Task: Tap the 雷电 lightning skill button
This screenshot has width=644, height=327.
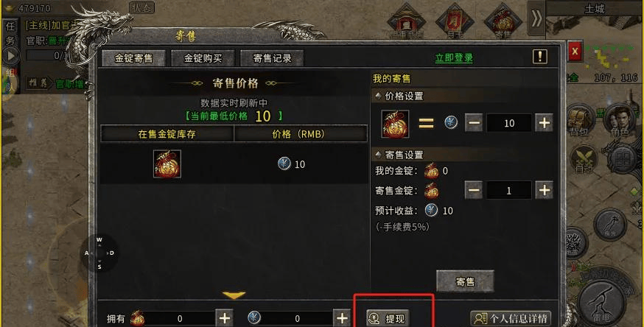Action: point(602,301)
